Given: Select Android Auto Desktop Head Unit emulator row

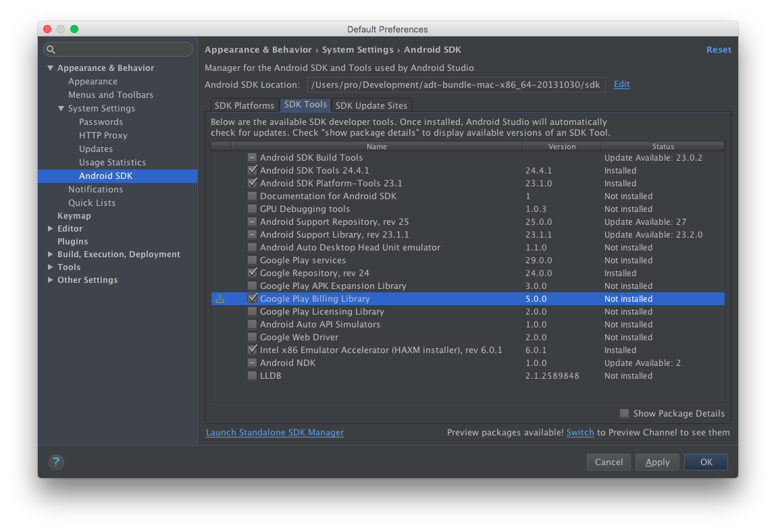Looking at the screenshot, I should pos(467,248).
